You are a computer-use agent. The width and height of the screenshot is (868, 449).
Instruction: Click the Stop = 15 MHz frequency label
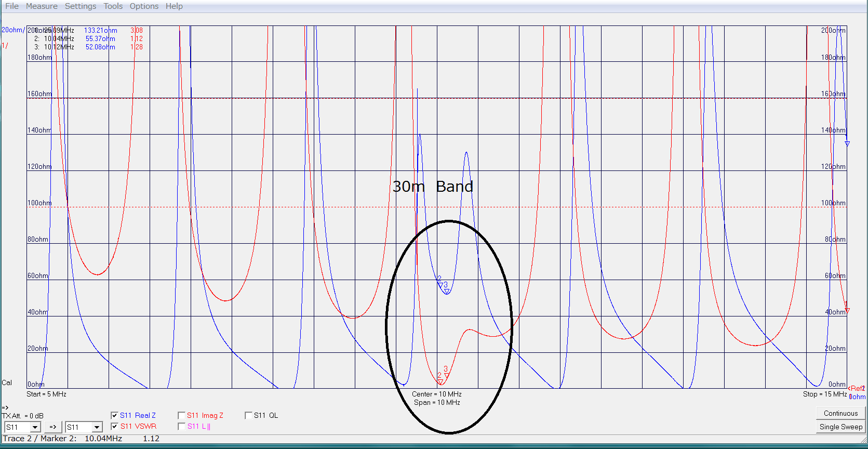point(824,394)
